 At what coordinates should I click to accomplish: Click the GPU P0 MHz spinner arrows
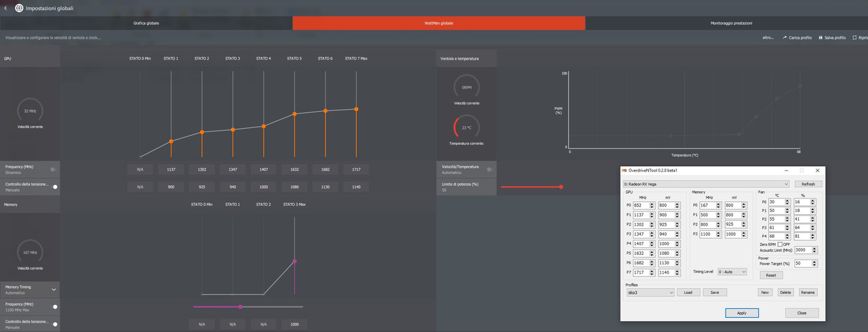653,205
